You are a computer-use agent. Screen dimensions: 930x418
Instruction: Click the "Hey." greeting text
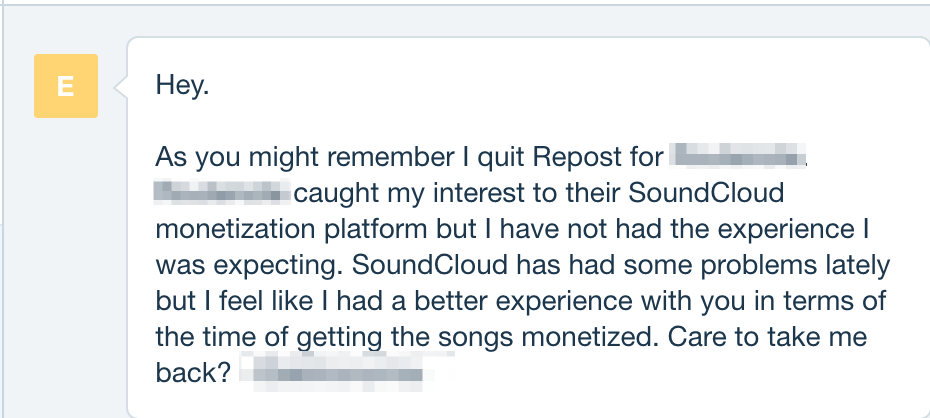click(x=183, y=85)
